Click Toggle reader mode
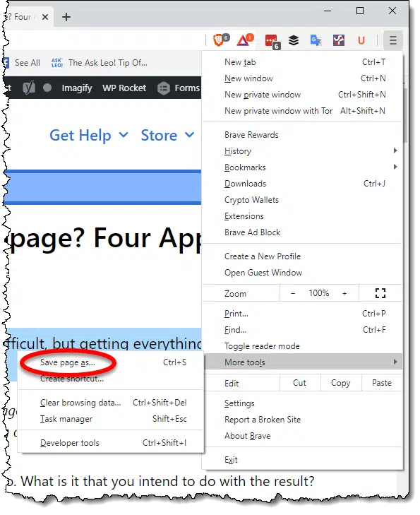This screenshot has width=420, height=515. [302, 346]
